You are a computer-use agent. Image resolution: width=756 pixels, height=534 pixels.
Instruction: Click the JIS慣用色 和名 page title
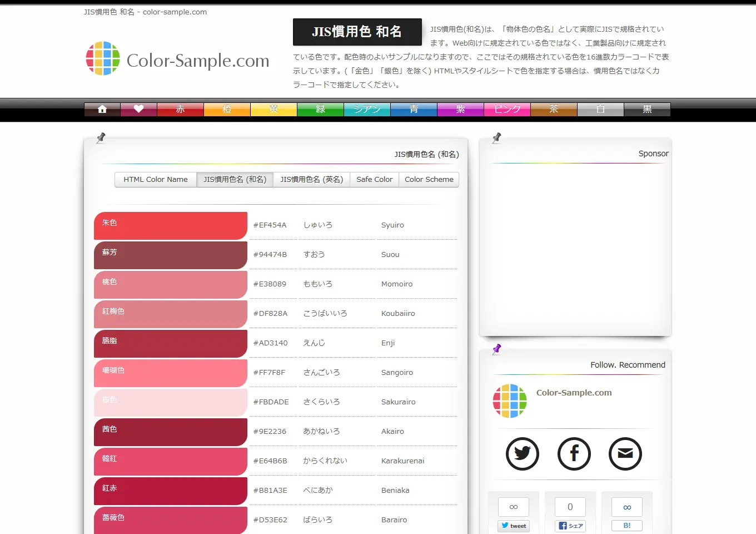(357, 32)
